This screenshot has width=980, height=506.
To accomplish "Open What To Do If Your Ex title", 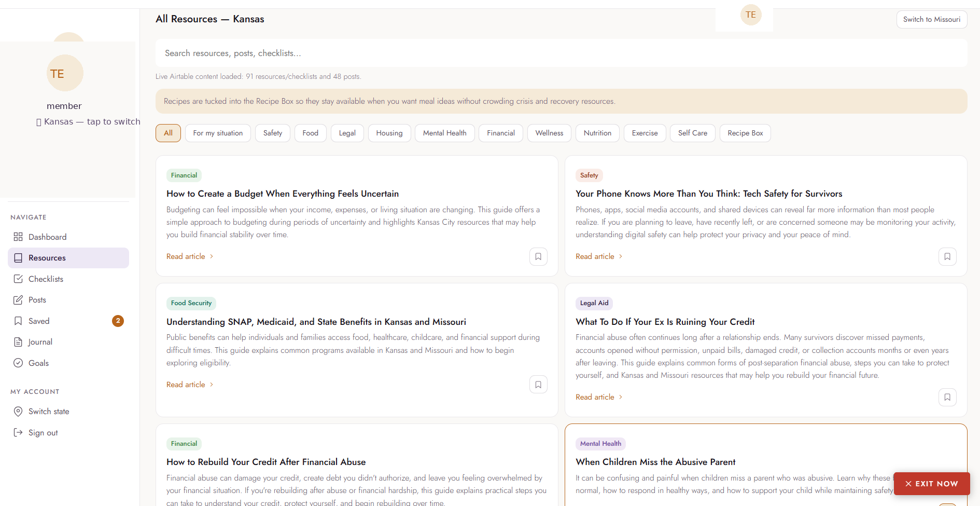I will tap(665, 322).
